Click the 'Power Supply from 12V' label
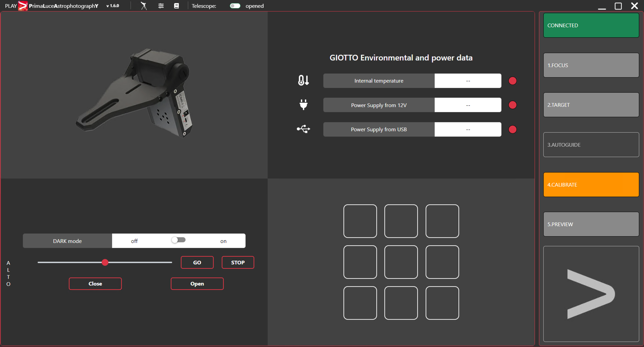The height and width of the screenshot is (347, 644). (x=379, y=105)
